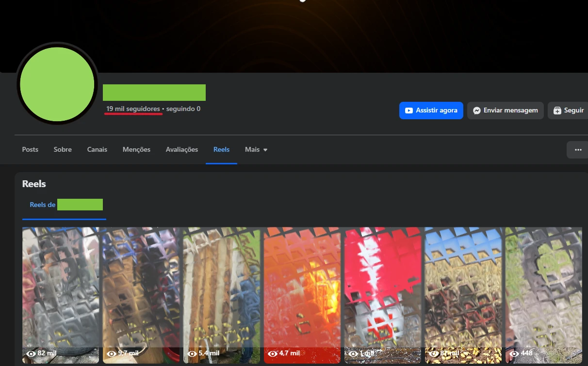Open the three-dot more options menu
Viewport: 588px width, 366px height.
(x=577, y=150)
